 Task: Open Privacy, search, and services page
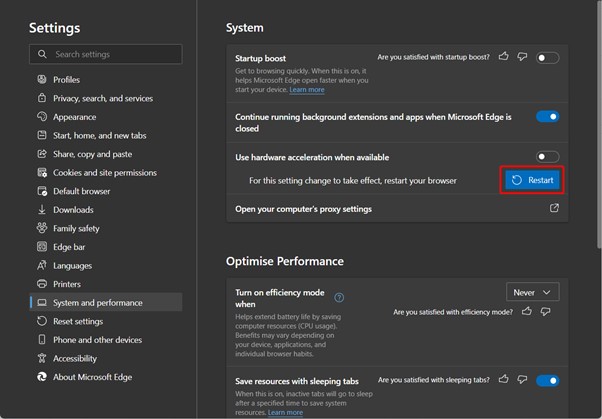click(106, 98)
